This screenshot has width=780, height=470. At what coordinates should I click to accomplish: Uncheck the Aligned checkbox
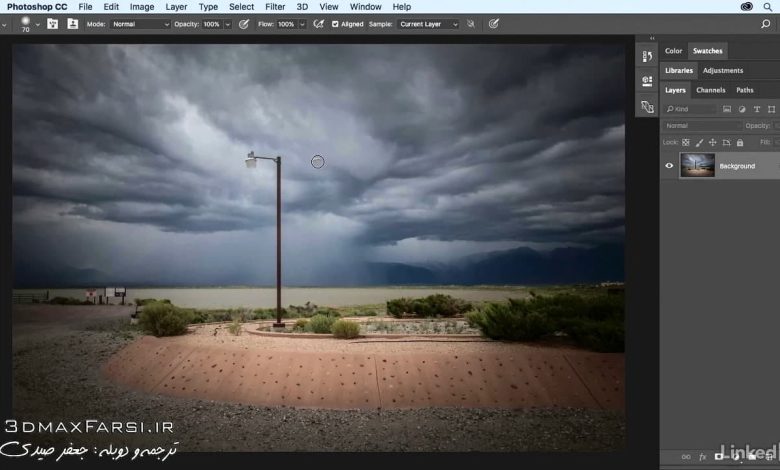click(335, 24)
